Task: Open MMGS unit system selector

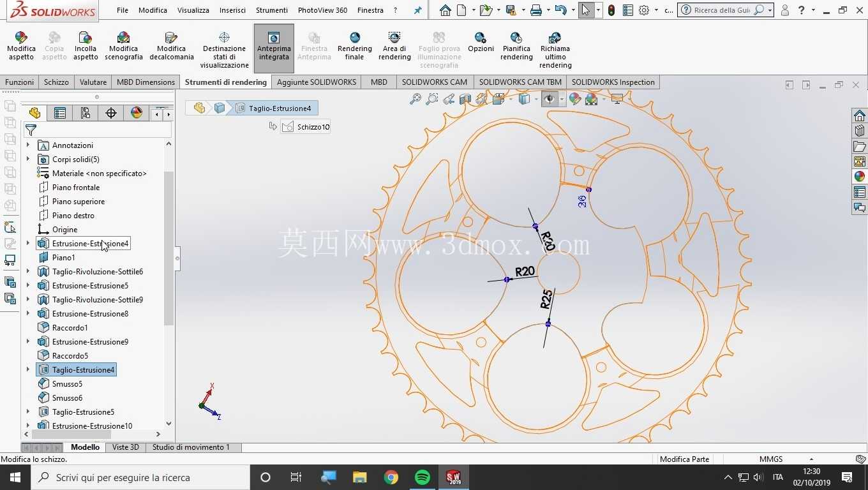Action: (x=771, y=459)
